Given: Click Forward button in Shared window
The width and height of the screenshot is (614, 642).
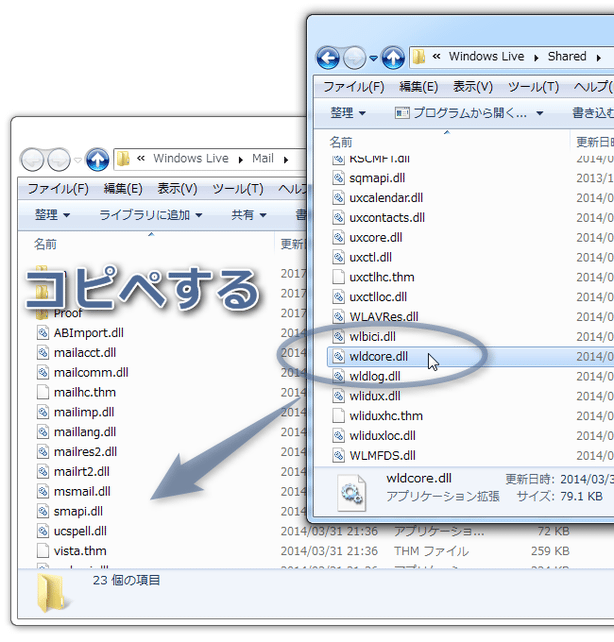Looking at the screenshot, I should coord(354,58).
